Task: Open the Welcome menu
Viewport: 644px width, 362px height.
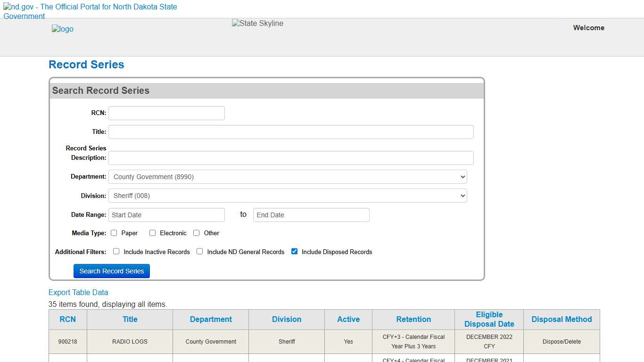Action: pyautogui.click(x=588, y=28)
